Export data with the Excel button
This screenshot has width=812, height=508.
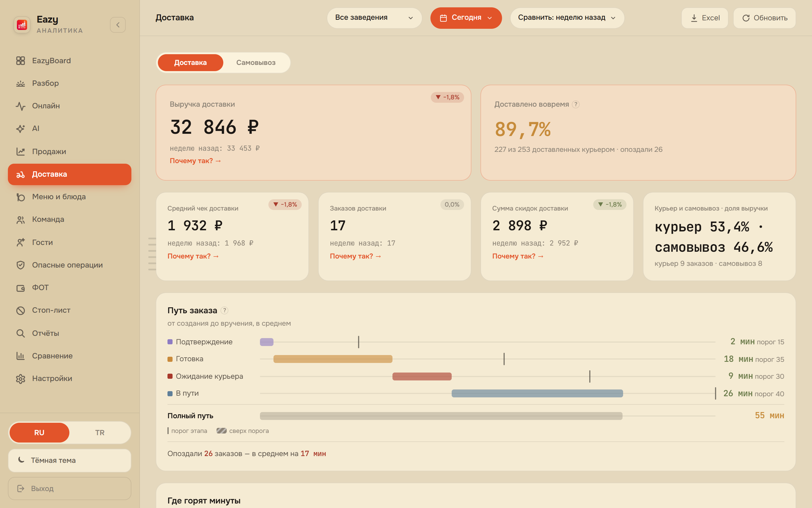tap(705, 18)
